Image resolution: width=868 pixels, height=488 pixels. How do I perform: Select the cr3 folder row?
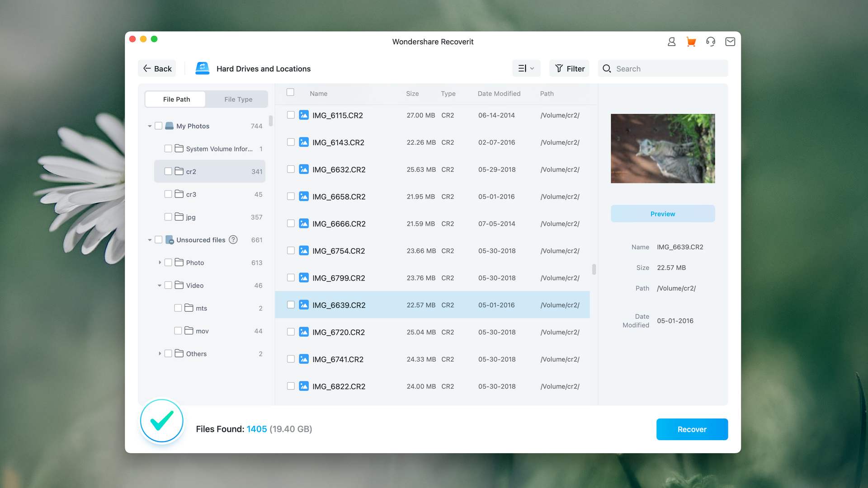tap(210, 194)
